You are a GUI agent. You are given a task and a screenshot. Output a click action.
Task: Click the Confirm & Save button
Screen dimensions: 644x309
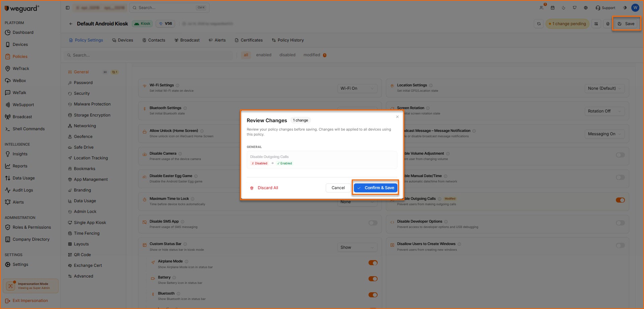pyautogui.click(x=376, y=188)
